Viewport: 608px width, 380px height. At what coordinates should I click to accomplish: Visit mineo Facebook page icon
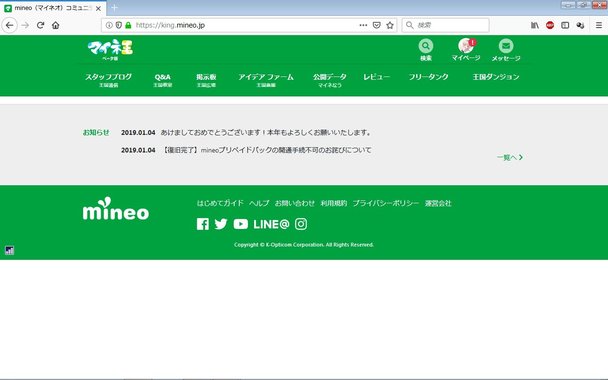(202, 224)
